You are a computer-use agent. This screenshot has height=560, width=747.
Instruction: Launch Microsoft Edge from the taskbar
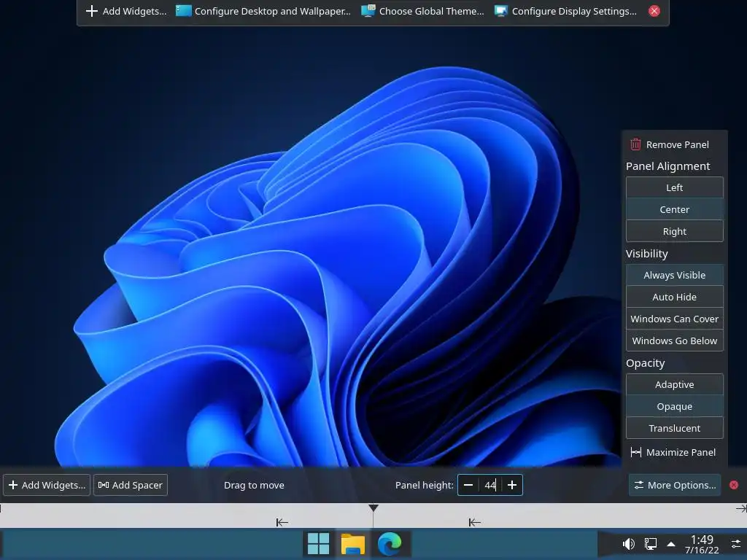[x=390, y=544]
